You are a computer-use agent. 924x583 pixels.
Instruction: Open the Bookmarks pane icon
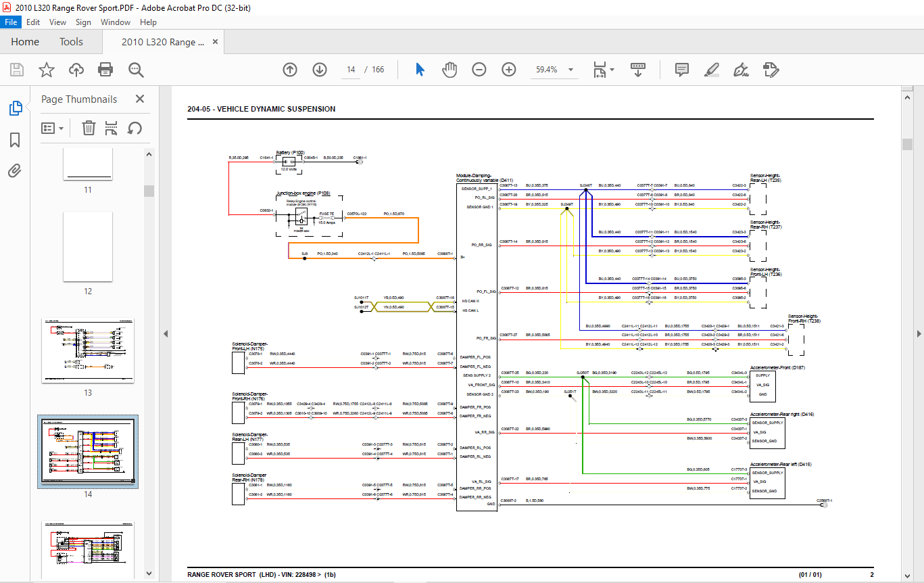click(15, 140)
